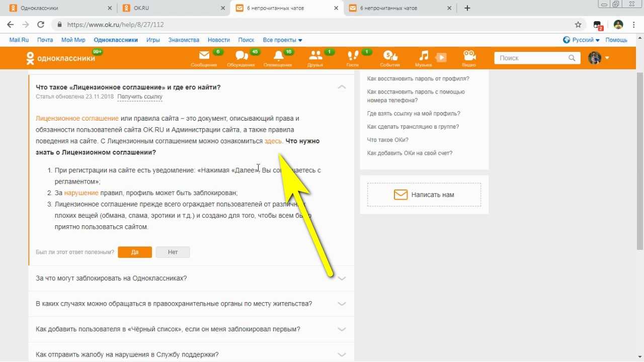Viewport: 644px width, 362px height.
Task: Open the Оповещения bell icon
Action: tap(278, 56)
